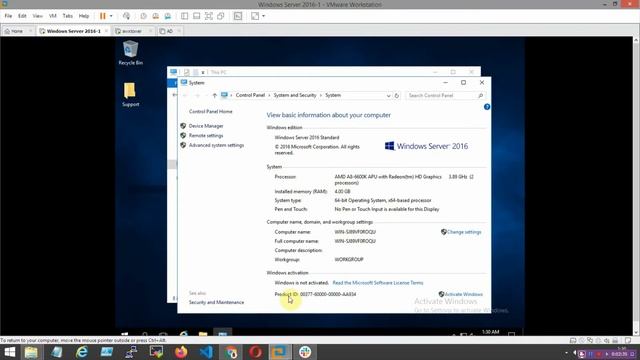Open the File menu
Screen dimensions: 640x360
pyautogui.click(x=8, y=16)
